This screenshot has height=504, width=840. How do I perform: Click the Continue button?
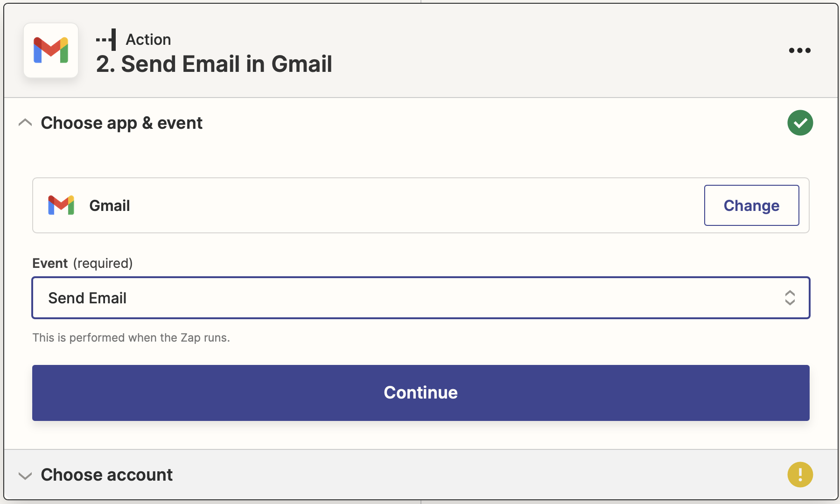pyautogui.click(x=420, y=393)
